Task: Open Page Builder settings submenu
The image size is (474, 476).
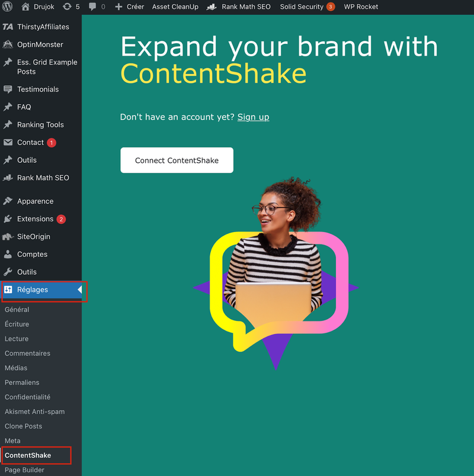Action: coord(25,470)
